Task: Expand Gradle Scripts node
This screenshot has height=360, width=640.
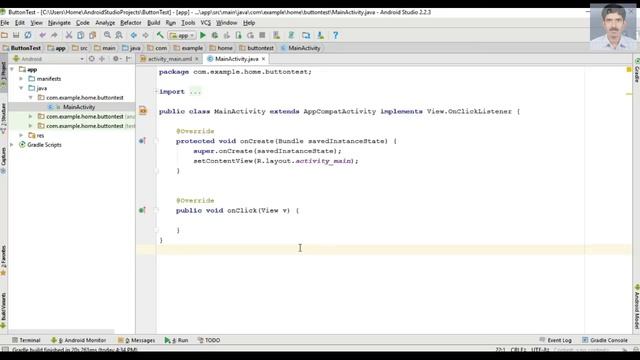Action: point(12,144)
